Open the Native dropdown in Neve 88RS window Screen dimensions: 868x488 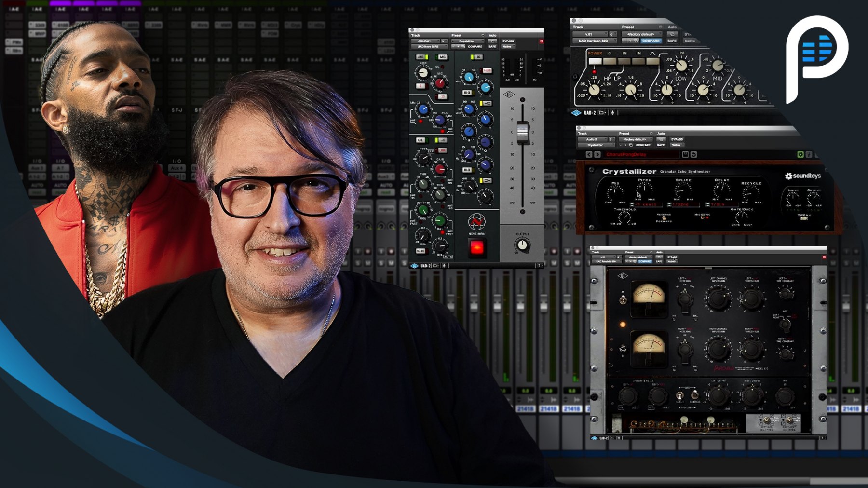pyautogui.click(x=508, y=47)
